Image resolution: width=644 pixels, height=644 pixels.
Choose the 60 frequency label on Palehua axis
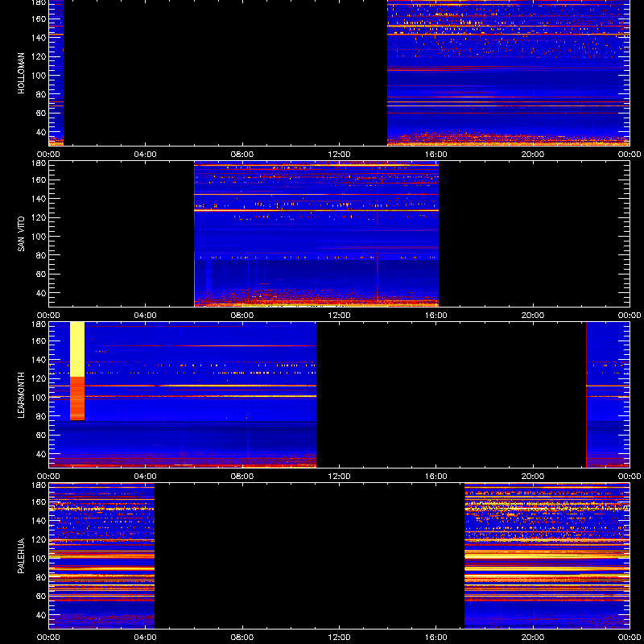41,597
